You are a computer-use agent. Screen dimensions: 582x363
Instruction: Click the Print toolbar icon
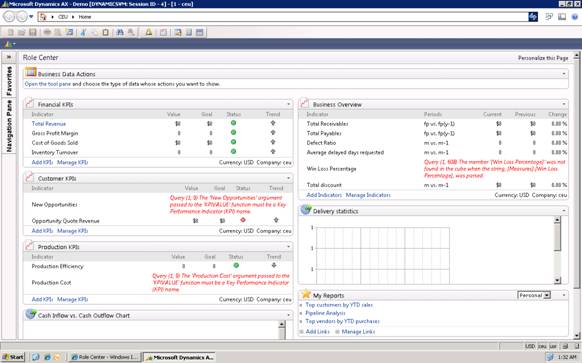coord(47,33)
